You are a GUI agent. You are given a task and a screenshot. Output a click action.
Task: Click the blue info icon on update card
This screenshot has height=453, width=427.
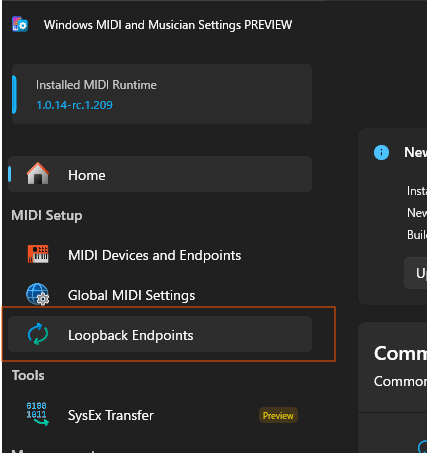click(381, 152)
